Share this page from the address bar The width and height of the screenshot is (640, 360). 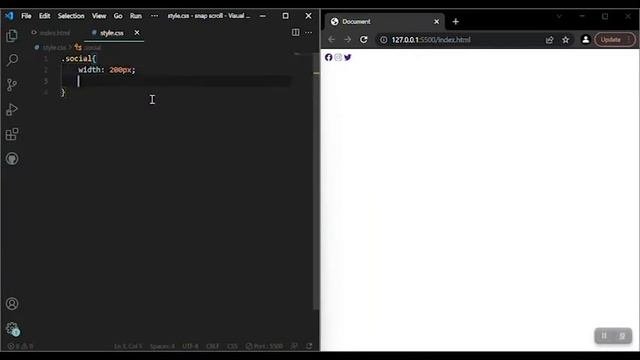pos(549,40)
